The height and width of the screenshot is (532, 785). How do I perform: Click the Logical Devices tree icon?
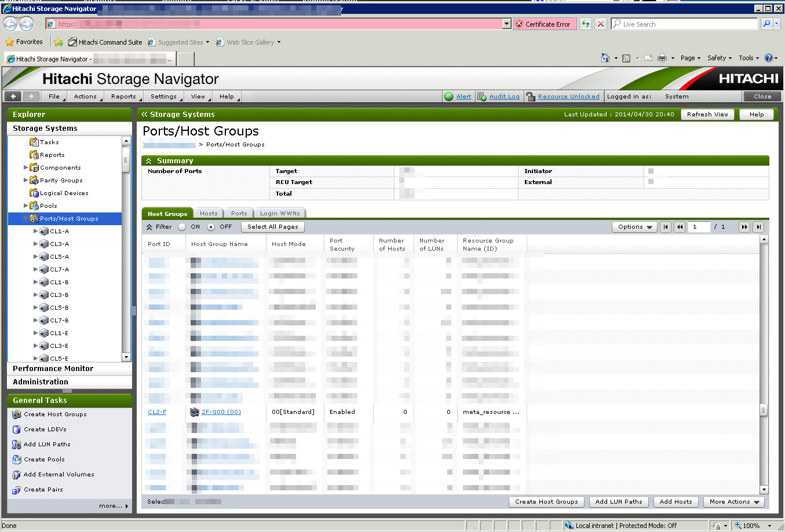pyautogui.click(x=34, y=193)
